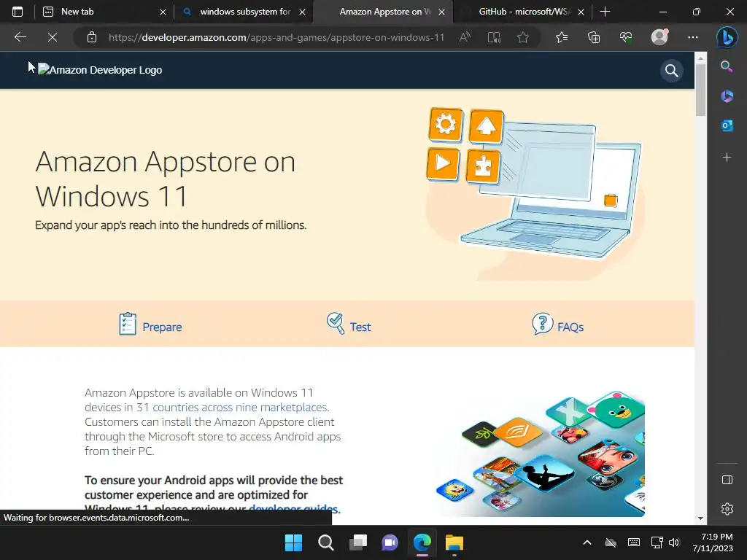Add this page to favorites star
747x560 pixels.
pyautogui.click(x=523, y=37)
